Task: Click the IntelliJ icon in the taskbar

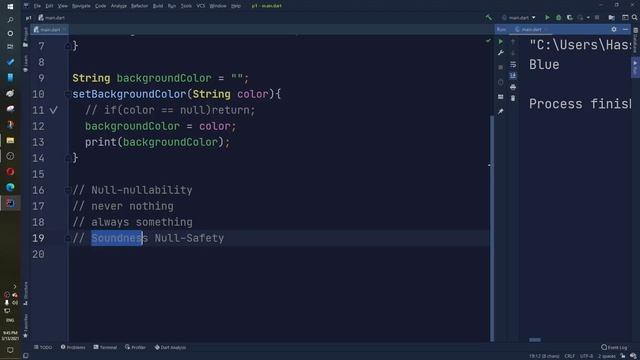Action: click(x=10, y=203)
